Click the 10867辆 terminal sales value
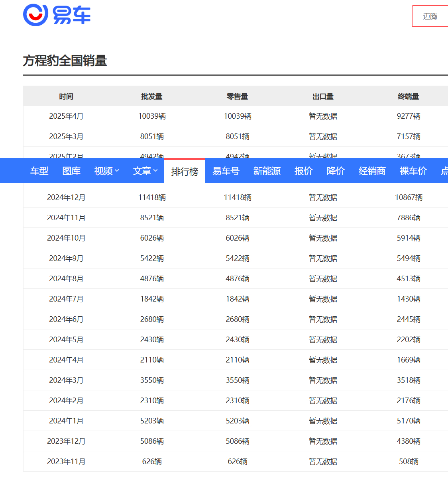This screenshot has width=448, height=480. point(409,197)
